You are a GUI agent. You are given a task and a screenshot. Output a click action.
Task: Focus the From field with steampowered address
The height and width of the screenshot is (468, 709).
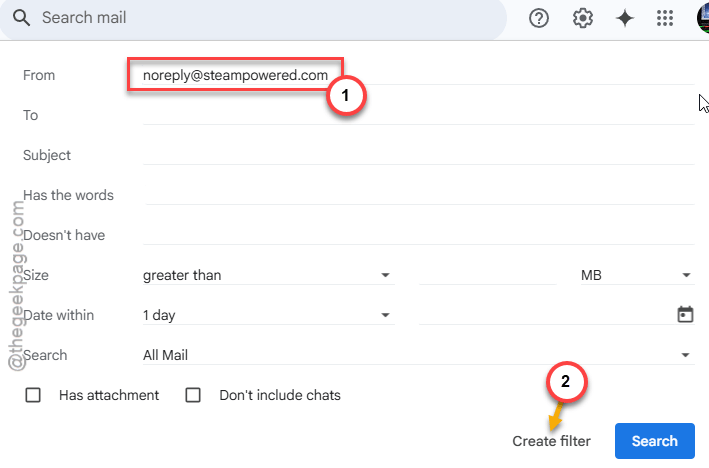[418, 75]
